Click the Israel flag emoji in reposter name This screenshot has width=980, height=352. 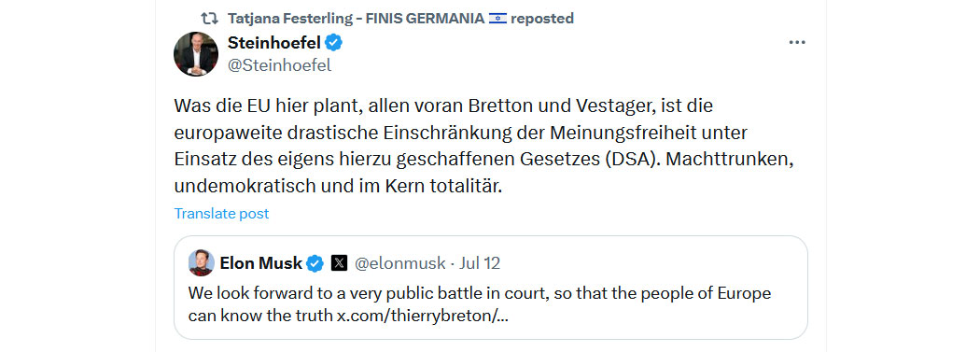coord(497,19)
